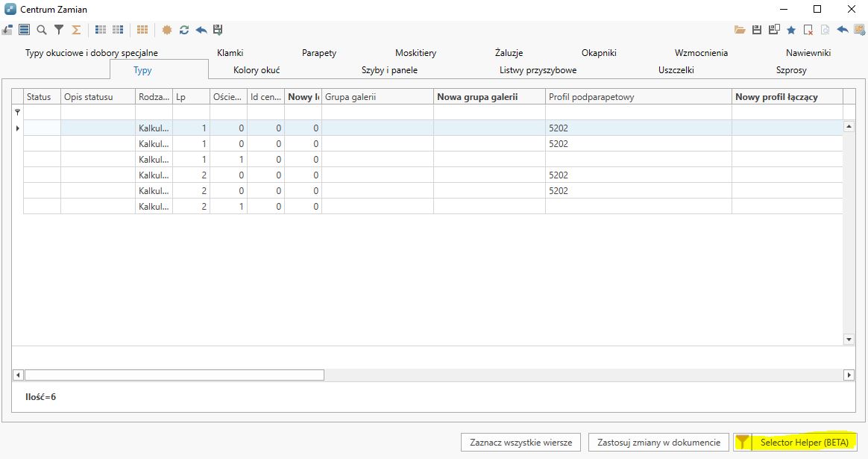Click the Opis statusu column header
Screen dimensions: 868x459
pos(98,96)
